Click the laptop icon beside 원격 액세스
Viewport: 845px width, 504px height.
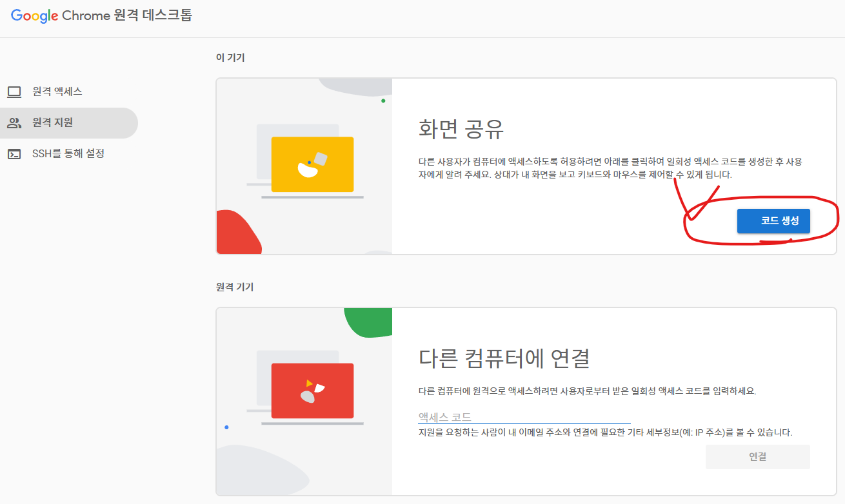click(x=14, y=92)
